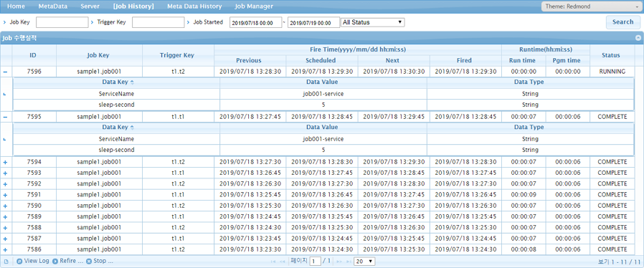This screenshot has width=644, height=268.
Task: Open the All Status dropdown
Action: [373, 23]
